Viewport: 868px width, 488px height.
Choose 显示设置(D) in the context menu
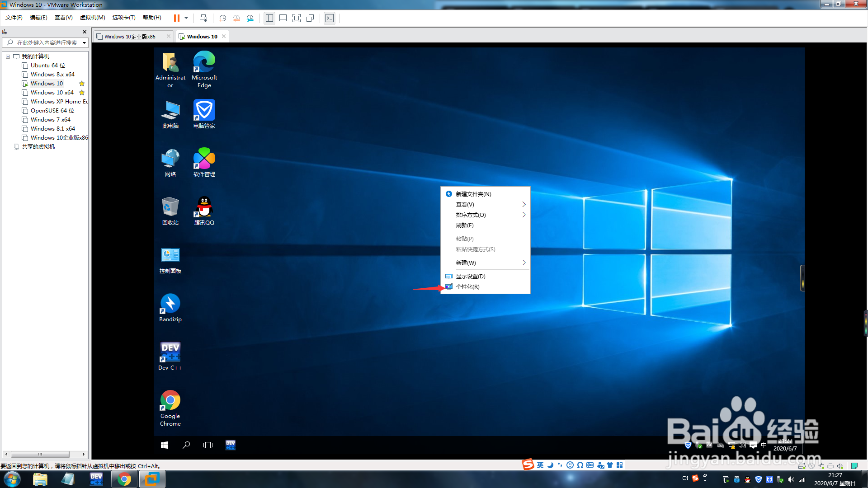[485, 276]
